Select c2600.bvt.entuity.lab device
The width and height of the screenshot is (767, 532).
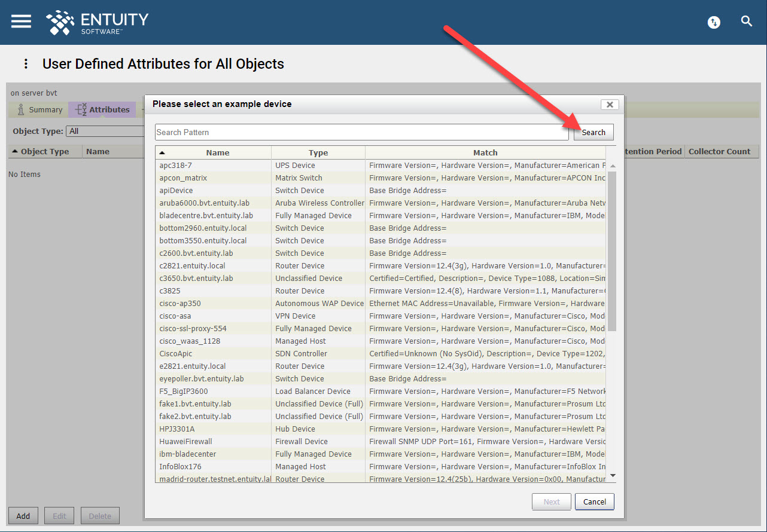(381, 253)
